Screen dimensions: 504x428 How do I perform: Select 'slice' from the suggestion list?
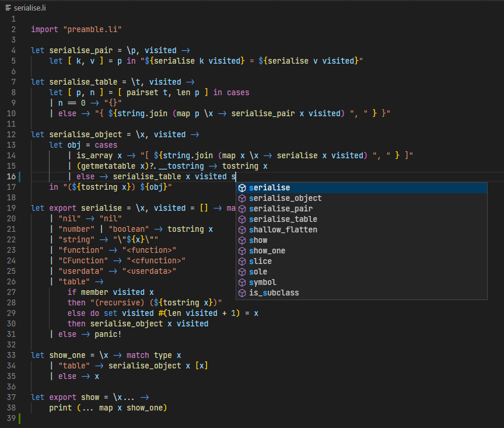[x=362, y=262]
